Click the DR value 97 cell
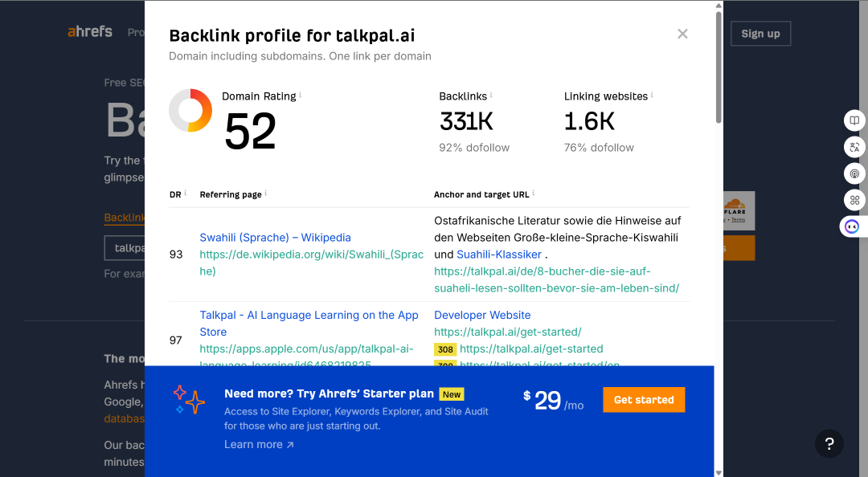The width and height of the screenshot is (868, 477). click(176, 340)
